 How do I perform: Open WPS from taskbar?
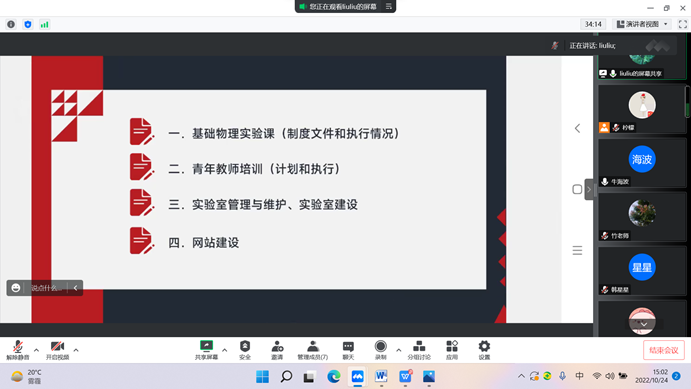[405, 377]
